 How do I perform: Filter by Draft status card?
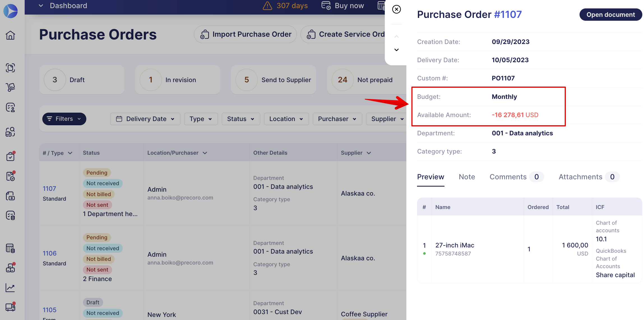tap(82, 80)
